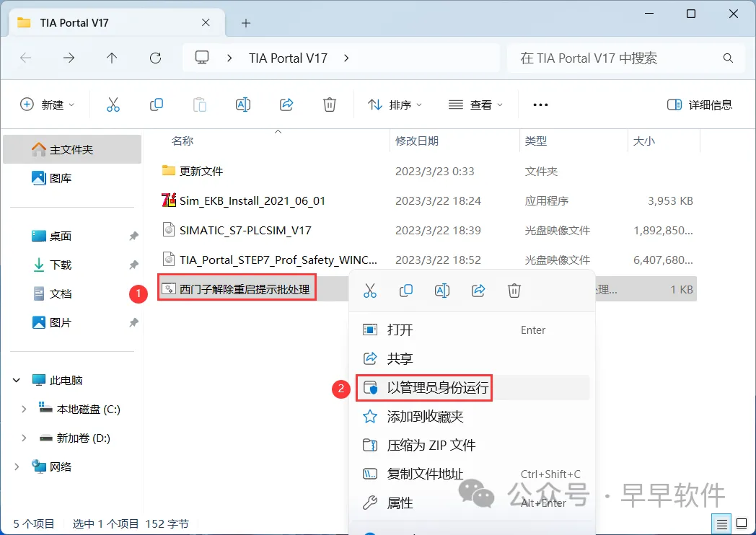Click the computer icon in the address bar
This screenshot has width=756, height=535.
201,58
